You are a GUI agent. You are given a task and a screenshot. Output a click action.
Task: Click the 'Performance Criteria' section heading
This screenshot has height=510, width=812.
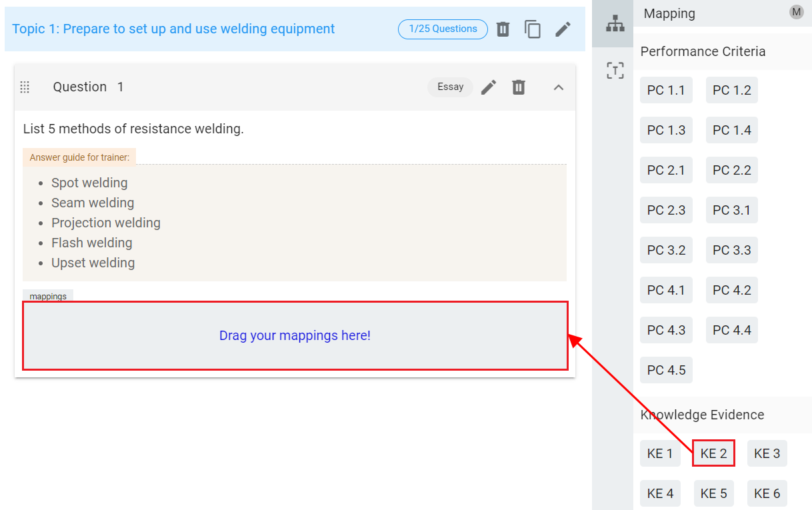(x=703, y=51)
